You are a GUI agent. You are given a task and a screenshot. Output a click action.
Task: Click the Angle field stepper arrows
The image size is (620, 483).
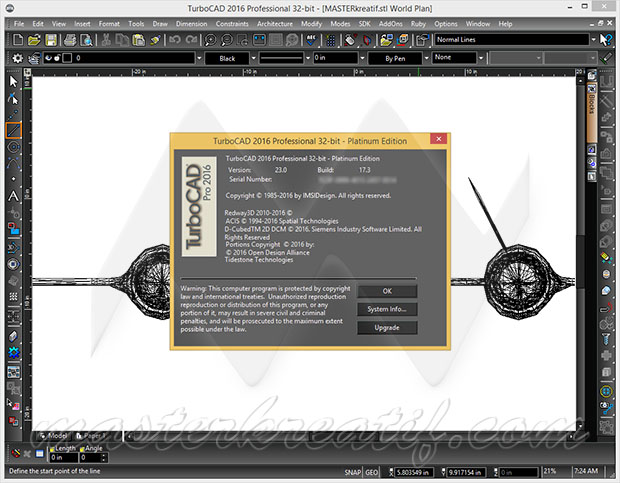click(x=104, y=458)
